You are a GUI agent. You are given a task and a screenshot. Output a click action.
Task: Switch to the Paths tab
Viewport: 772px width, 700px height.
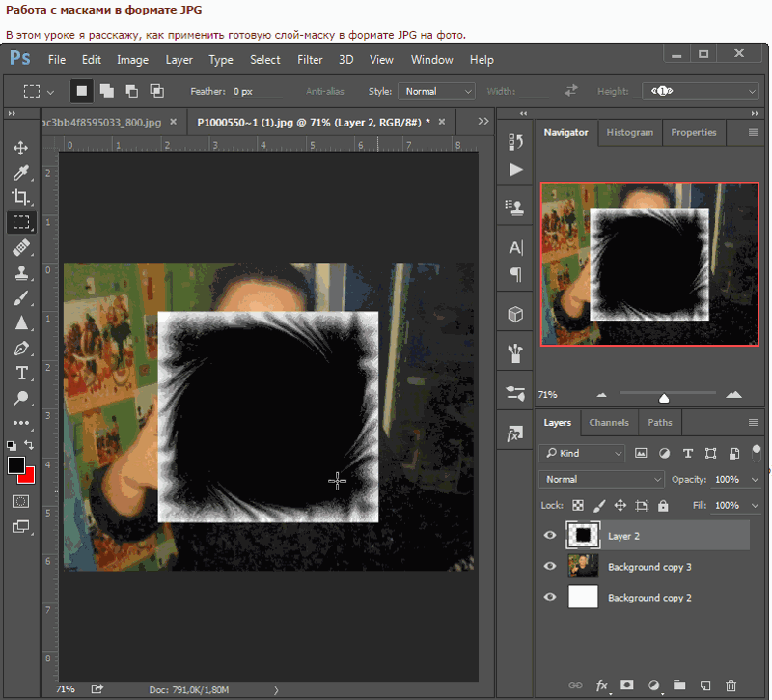click(660, 423)
